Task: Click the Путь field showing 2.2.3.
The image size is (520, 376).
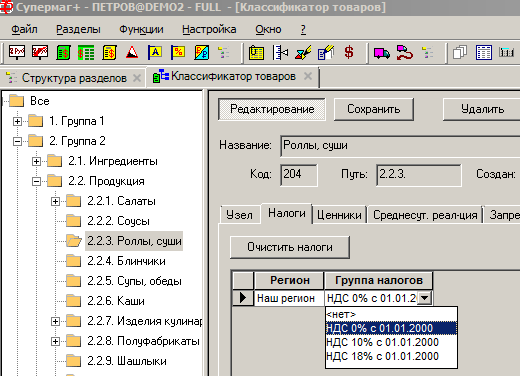Action: click(419, 175)
